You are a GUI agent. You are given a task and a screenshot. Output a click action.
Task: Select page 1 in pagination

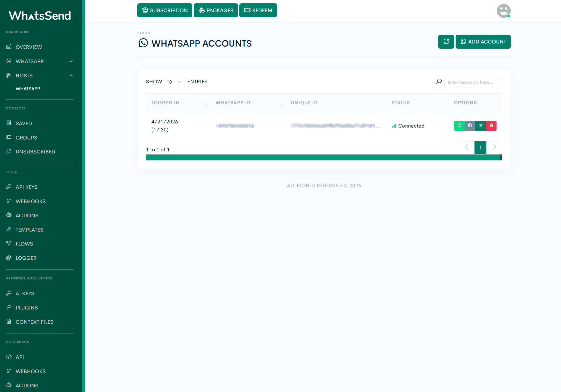(480, 147)
